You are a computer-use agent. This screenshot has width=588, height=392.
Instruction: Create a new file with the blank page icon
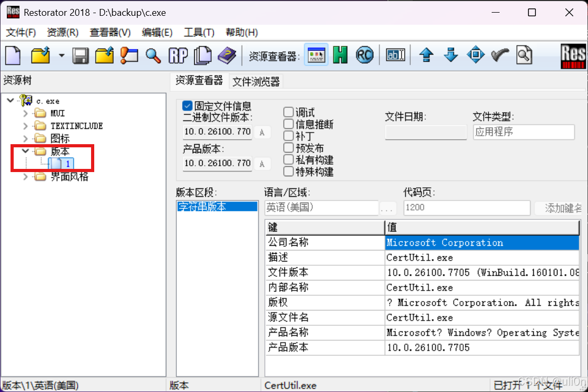coord(13,56)
